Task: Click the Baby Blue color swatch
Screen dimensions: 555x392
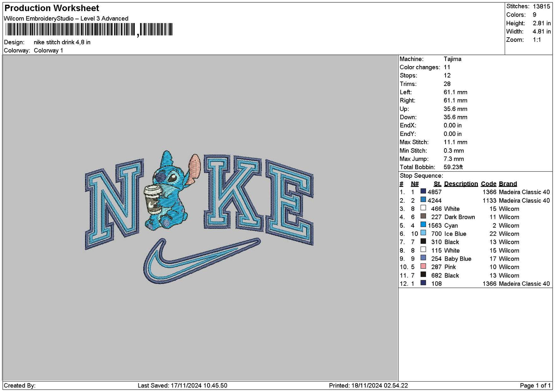Action: 423,258
